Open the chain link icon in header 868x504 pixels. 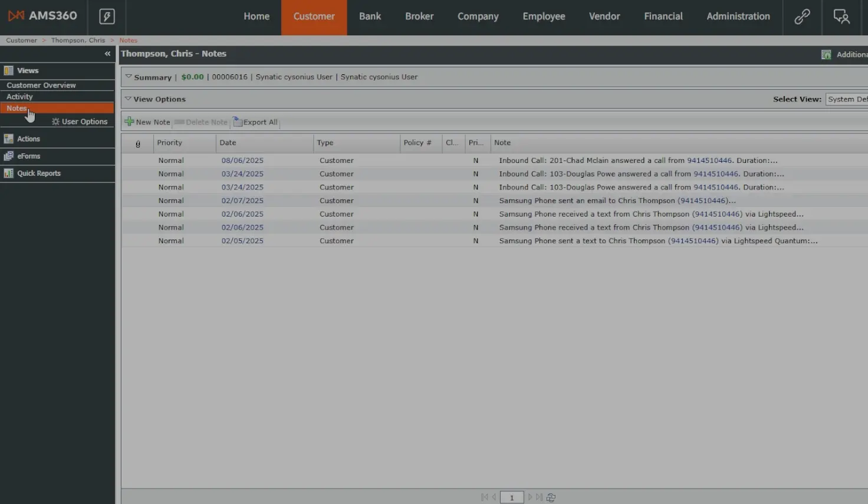[x=802, y=17]
